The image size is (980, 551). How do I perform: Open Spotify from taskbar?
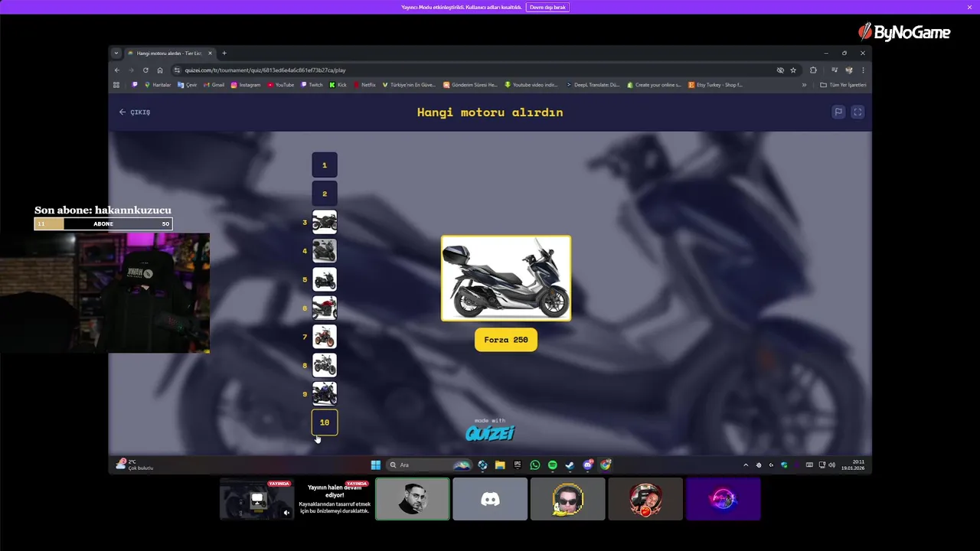553,465
